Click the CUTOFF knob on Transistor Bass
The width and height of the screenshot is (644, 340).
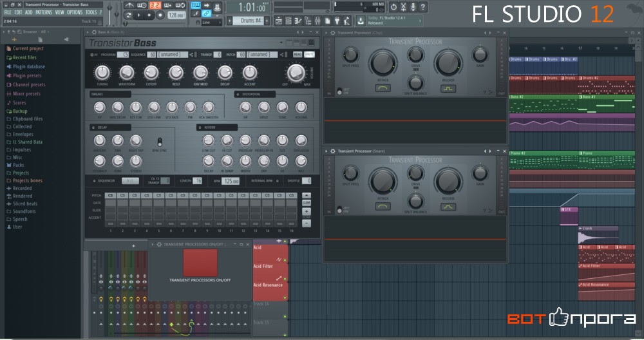pyautogui.click(x=151, y=73)
